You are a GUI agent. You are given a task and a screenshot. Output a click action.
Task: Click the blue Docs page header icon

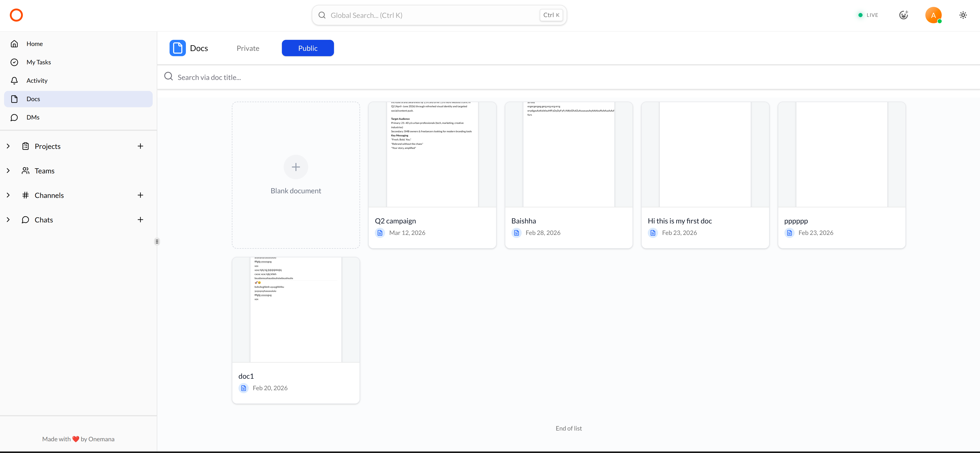pos(178,48)
